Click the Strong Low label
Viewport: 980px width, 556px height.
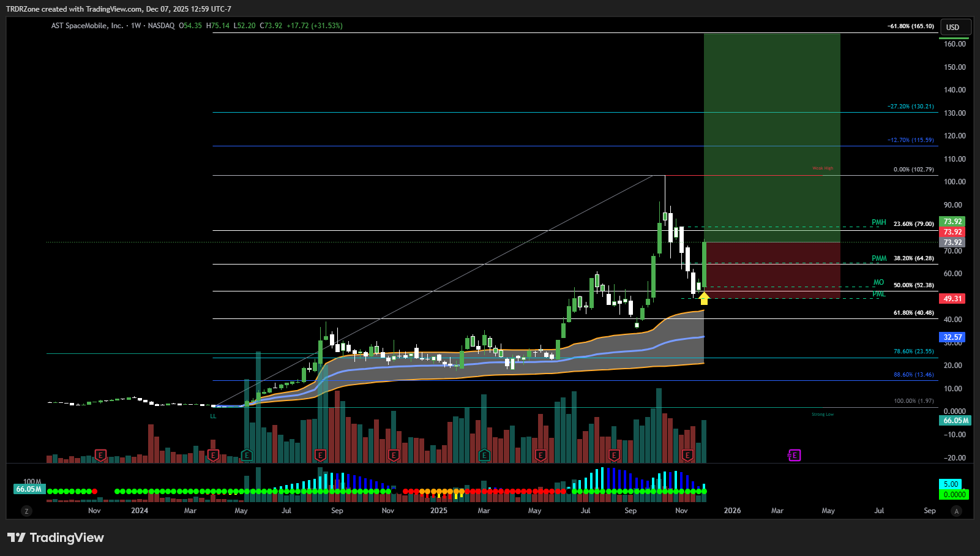tap(823, 415)
